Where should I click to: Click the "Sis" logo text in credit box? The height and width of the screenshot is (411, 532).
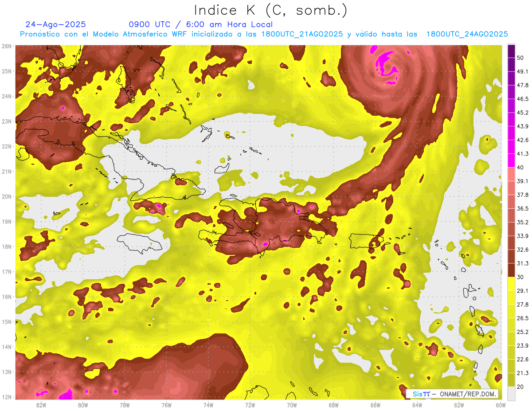tap(418, 394)
